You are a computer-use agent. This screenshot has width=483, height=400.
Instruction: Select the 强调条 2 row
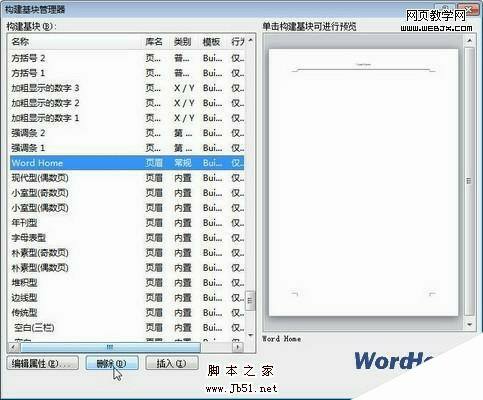coord(127,133)
